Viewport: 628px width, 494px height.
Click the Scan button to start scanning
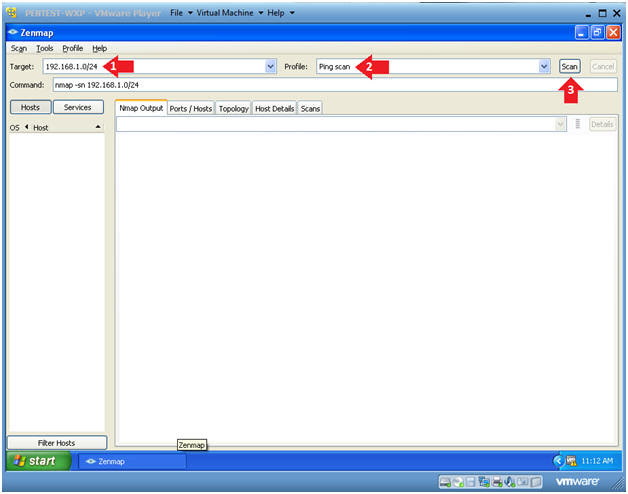[x=570, y=67]
